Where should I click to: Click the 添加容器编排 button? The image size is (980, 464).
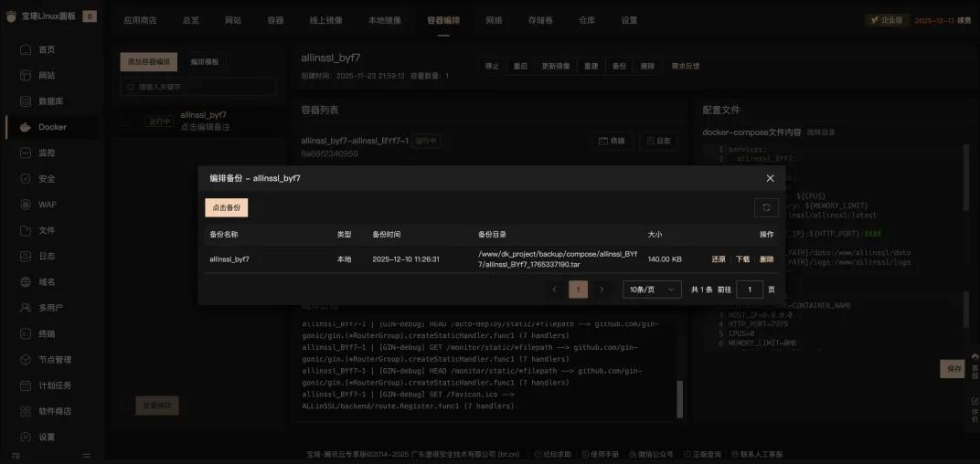[x=149, y=62]
